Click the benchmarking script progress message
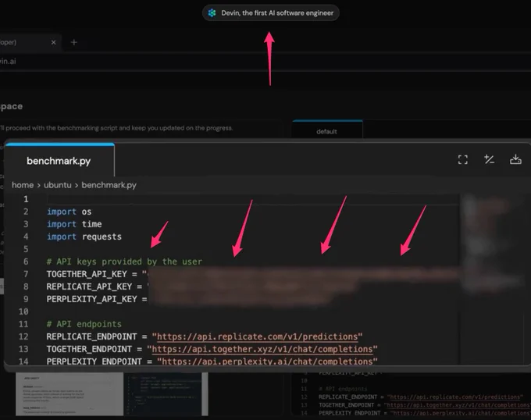 point(116,128)
